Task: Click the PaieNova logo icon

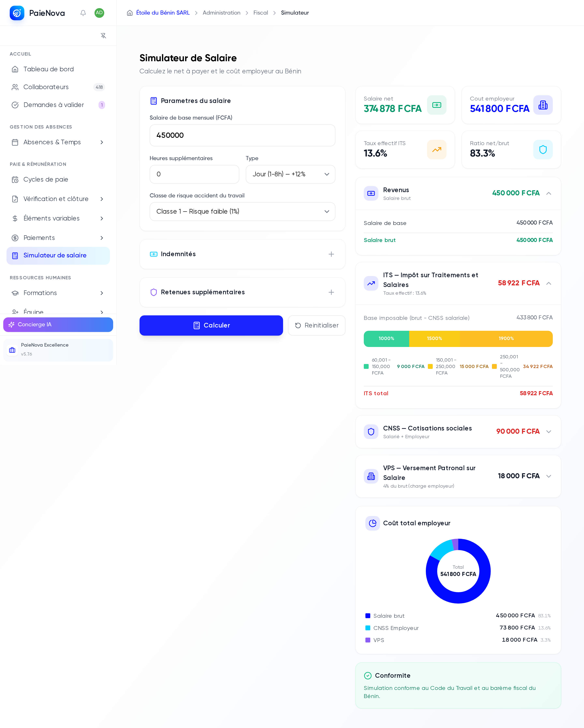Action: [x=17, y=13]
